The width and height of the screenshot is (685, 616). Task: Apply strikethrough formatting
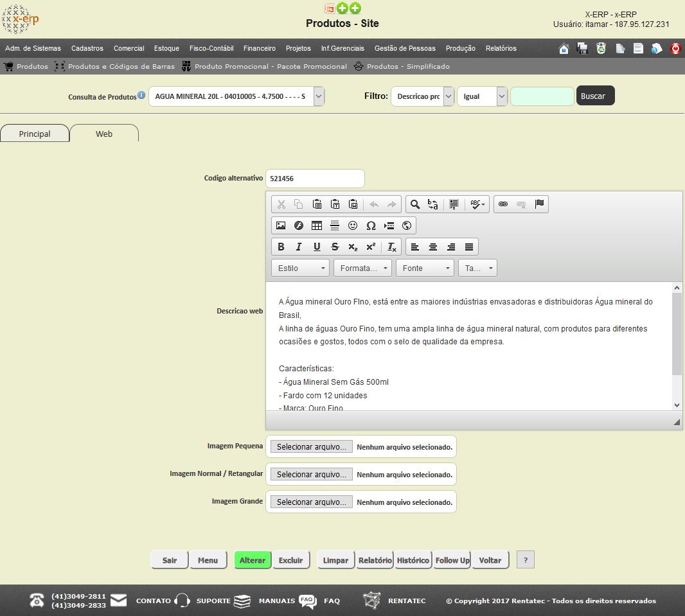point(335,247)
